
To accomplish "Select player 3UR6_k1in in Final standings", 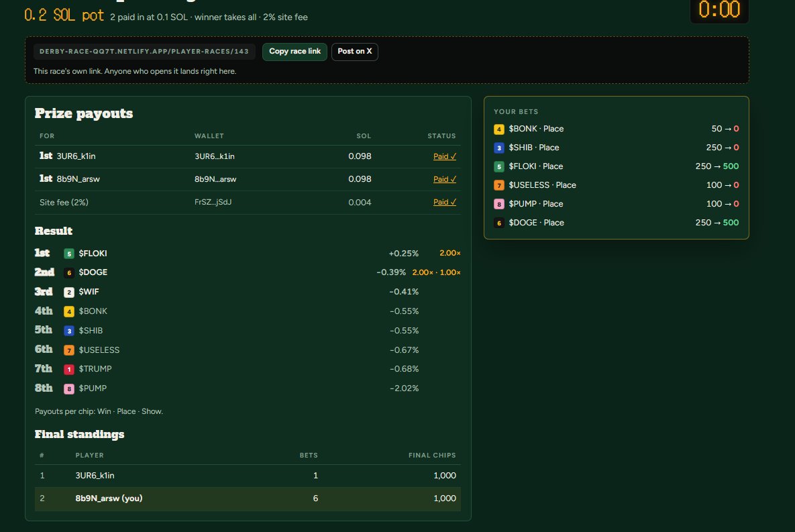I will [x=95, y=476].
